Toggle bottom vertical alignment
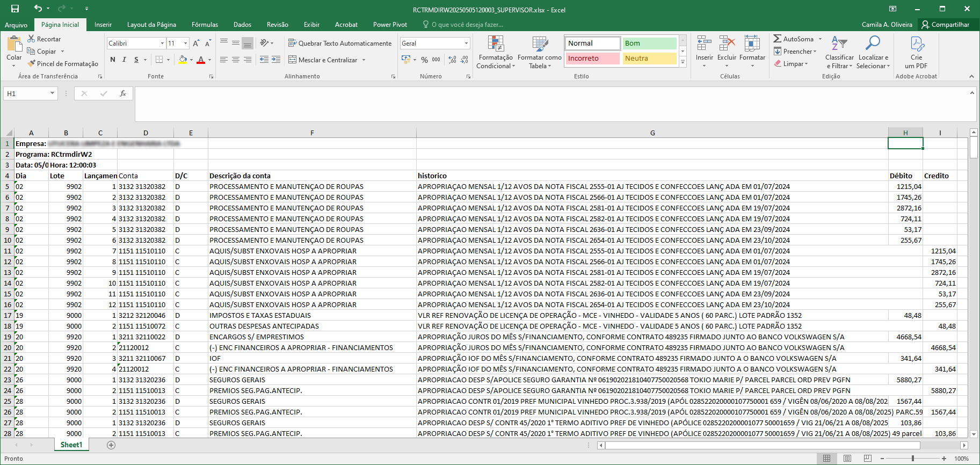Image resolution: width=980 pixels, height=465 pixels. pos(248,43)
